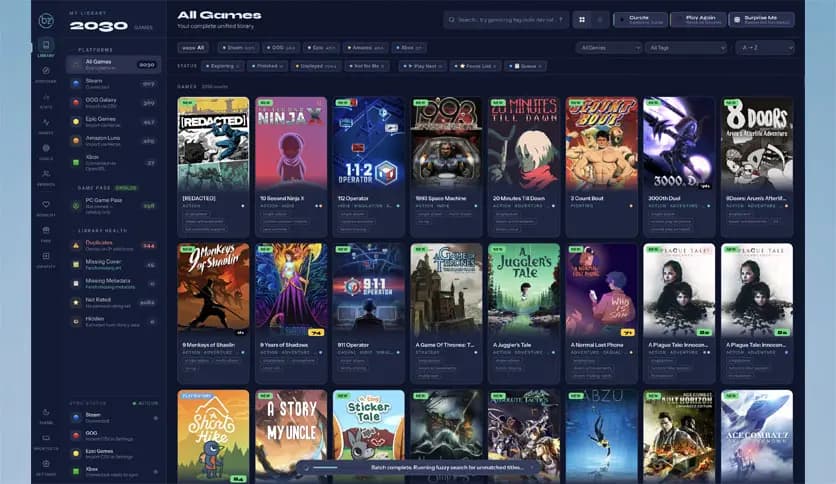Click the PC Game Pass circular icon
This screenshot has height=484, width=836.
76,205
